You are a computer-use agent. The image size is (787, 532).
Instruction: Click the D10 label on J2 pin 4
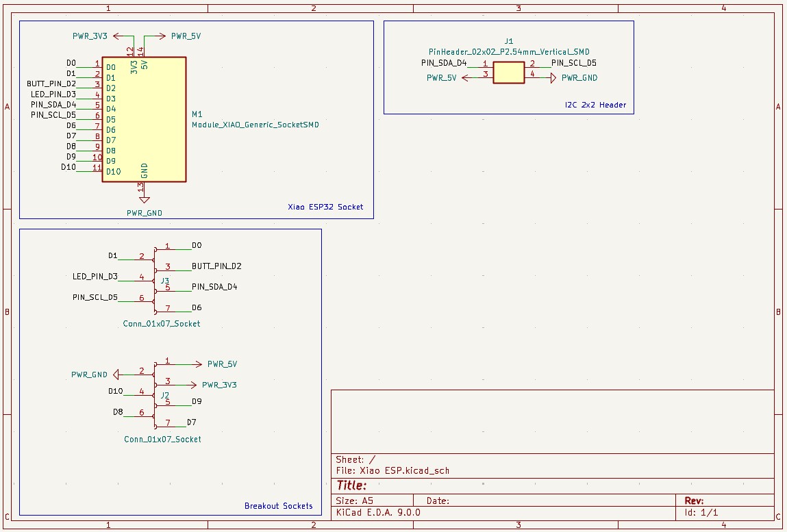pos(116,391)
